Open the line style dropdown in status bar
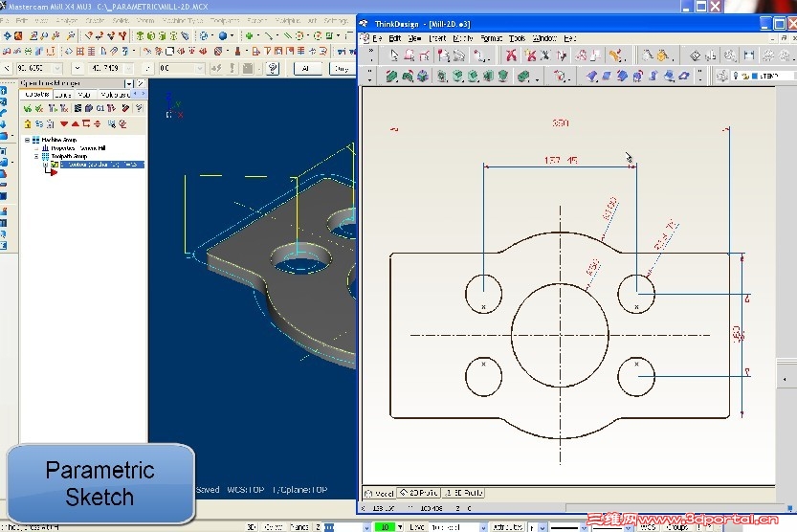 pos(584,528)
